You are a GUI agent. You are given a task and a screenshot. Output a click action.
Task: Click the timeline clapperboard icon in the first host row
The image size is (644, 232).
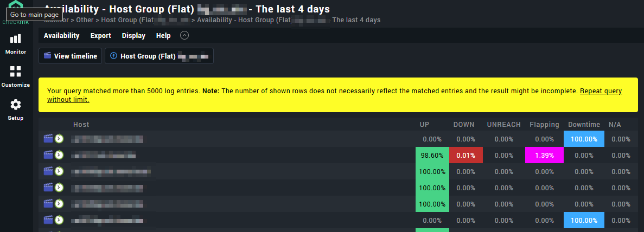click(48, 139)
